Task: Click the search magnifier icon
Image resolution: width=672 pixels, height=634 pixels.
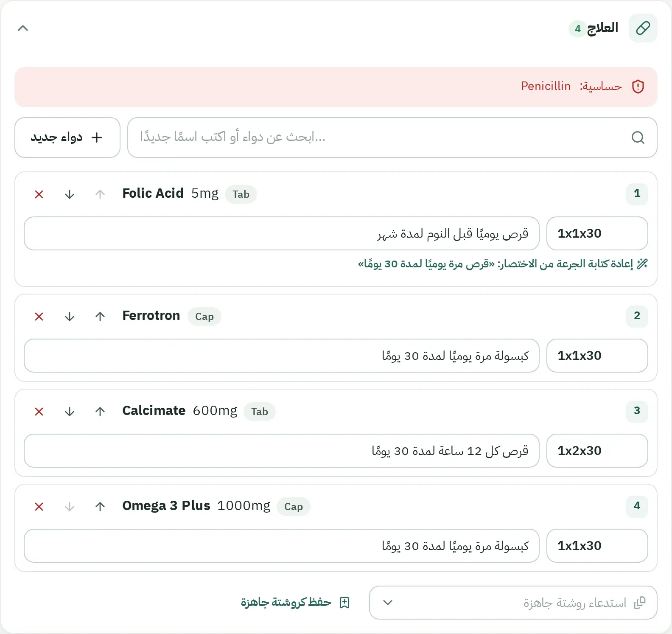Action: 638,137
